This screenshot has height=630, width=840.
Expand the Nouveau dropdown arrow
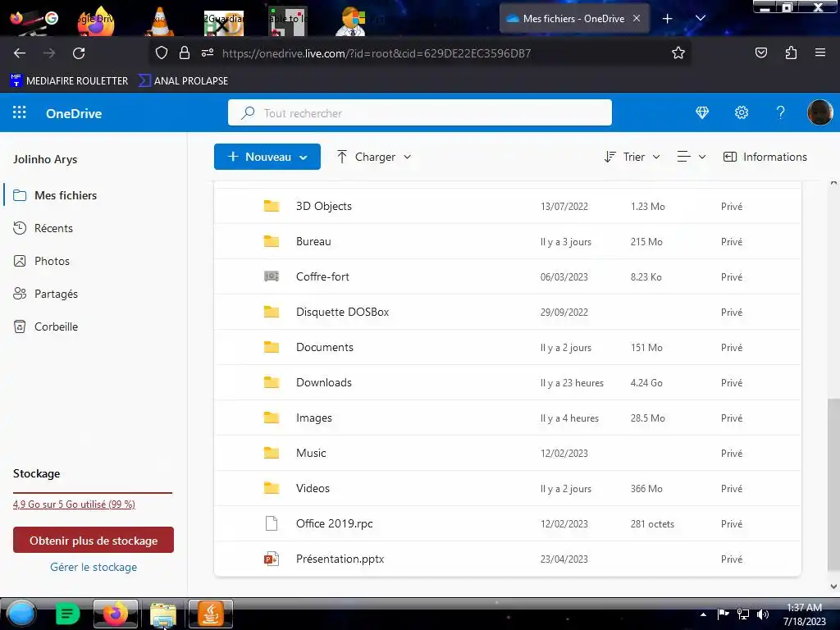[304, 157]
